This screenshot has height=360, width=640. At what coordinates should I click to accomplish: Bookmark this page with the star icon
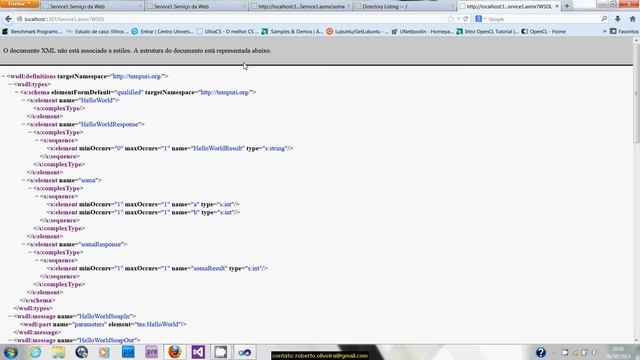[x=451, y=19]
